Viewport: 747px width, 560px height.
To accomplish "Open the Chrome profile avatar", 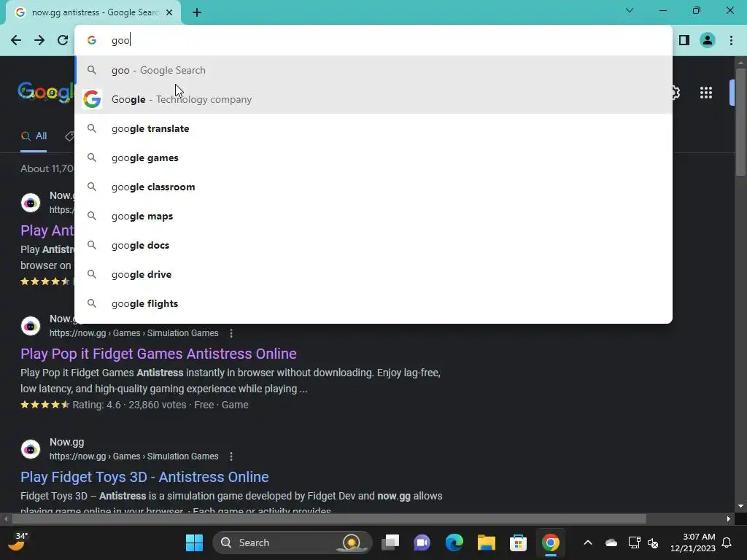I will tap(708, 40).
